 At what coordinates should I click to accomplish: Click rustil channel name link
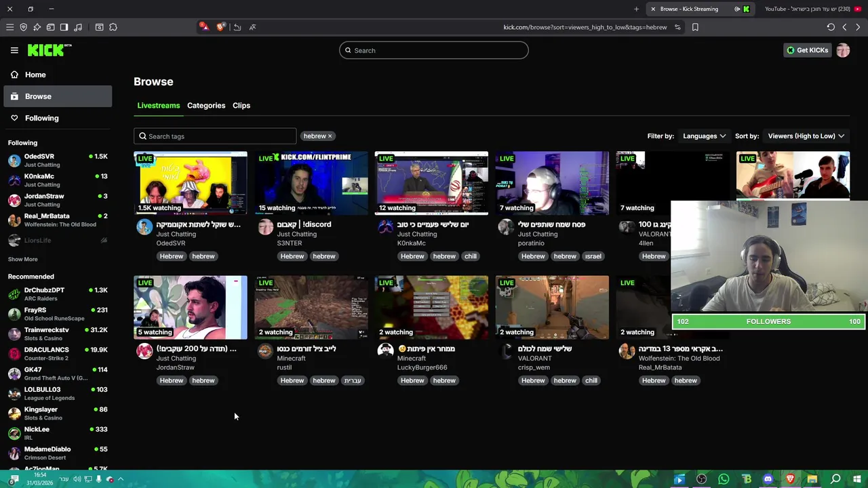point(284,367)
